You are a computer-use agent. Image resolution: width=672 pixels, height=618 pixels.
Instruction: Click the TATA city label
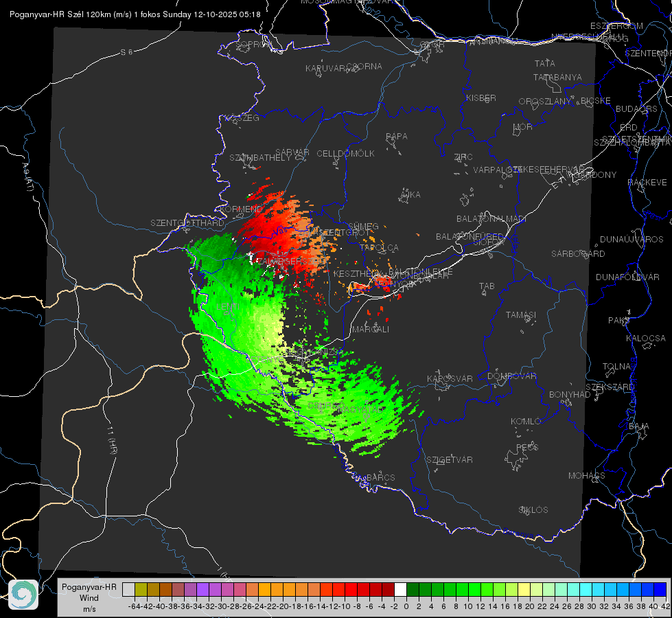[x=545, y=63]
